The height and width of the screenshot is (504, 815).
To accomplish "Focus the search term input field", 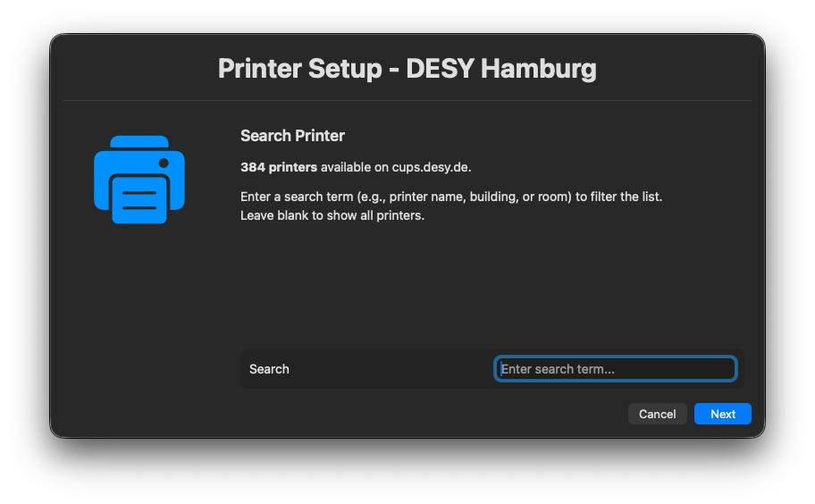I will [x=615, y=368].
